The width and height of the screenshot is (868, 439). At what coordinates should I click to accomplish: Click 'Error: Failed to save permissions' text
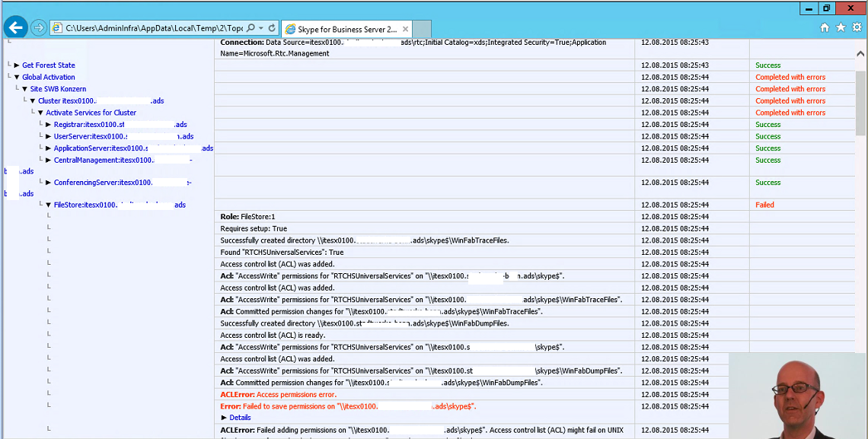(x=348, y=406)
